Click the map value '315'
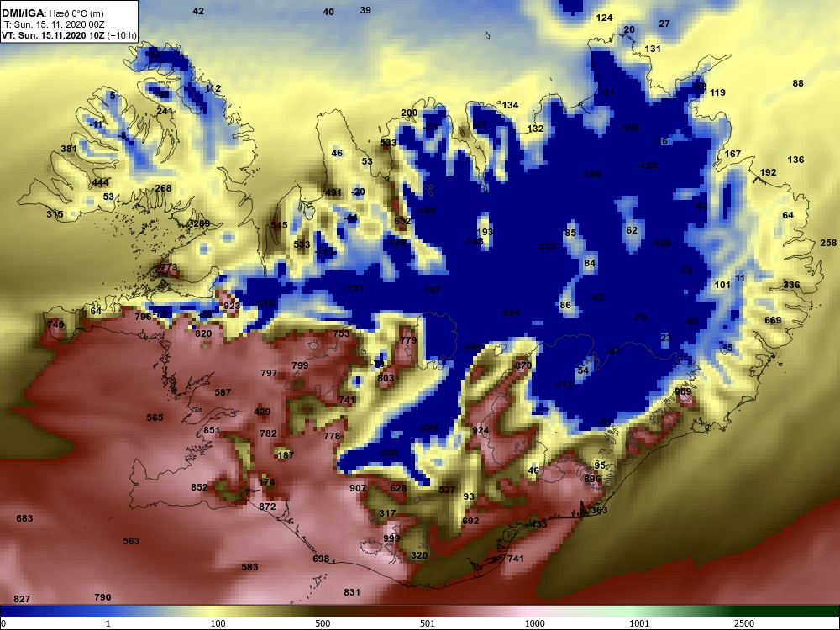The width and height of the screenshot is (840, 630). (55, 214)
